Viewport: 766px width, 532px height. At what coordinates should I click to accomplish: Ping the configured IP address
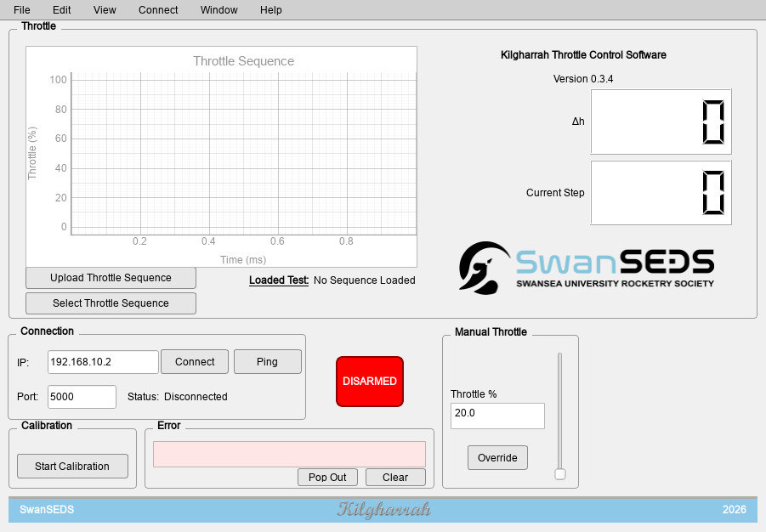(x=267, y=361)
